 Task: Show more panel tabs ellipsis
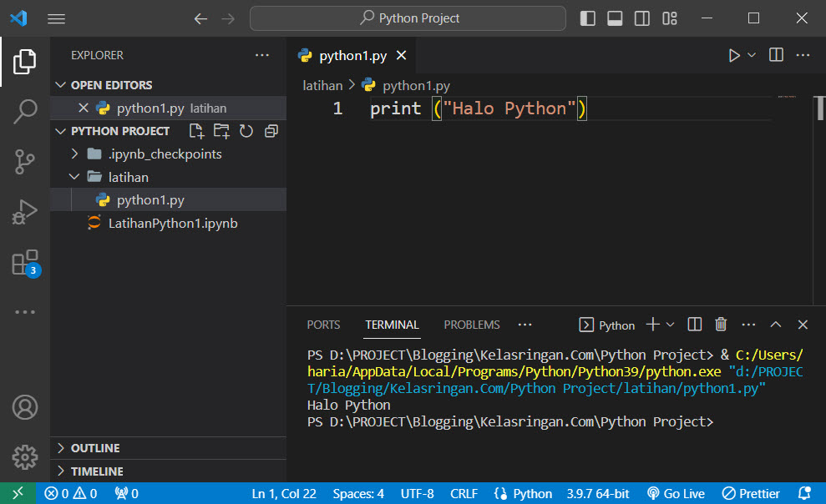point(524,325)
